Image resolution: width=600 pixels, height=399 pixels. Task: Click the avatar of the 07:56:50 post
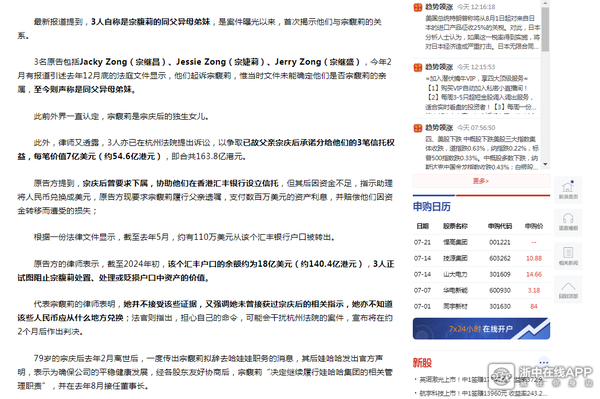pyautogui.click(x=417, y=128)
